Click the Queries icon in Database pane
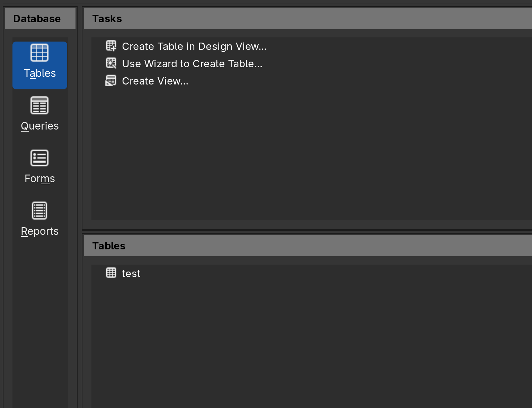This screenshot has height=408, width=532. [x=39, y=106]
